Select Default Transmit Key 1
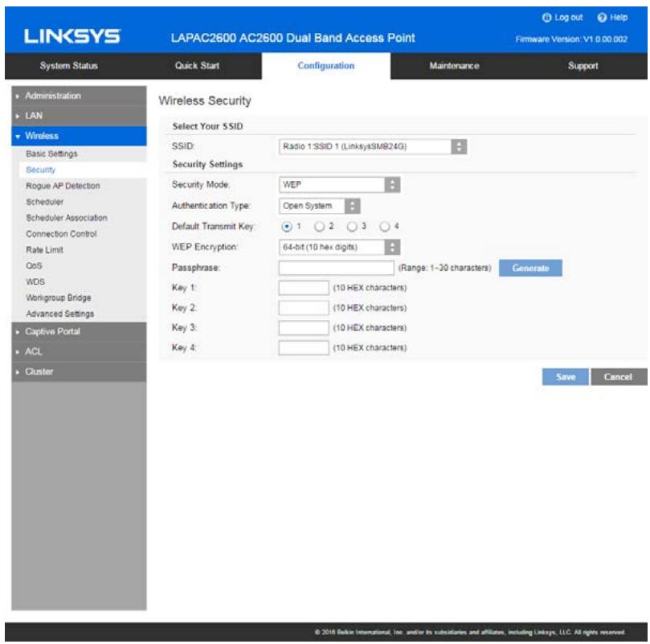This screenshot has height=644, width=650. 287,227
